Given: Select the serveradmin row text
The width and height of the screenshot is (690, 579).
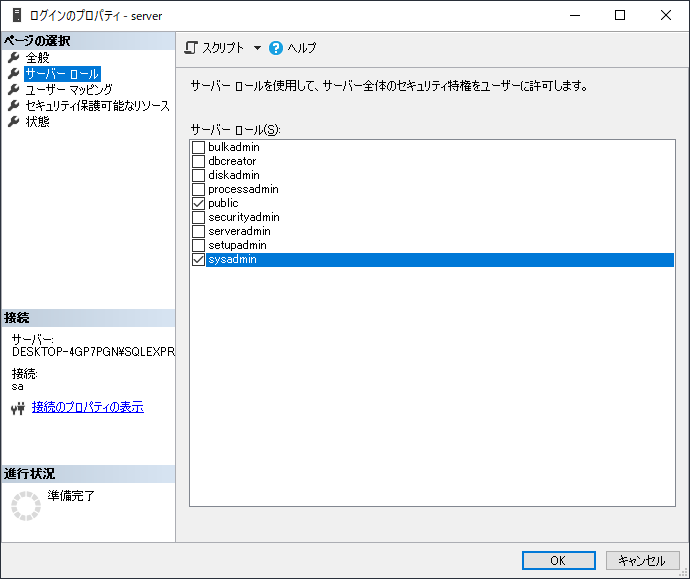Looking at the screenshot, I should (x=239, y=231).
